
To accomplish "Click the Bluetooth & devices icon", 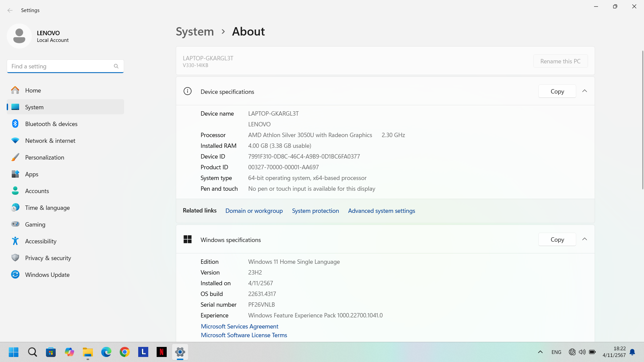I will 15,124.
